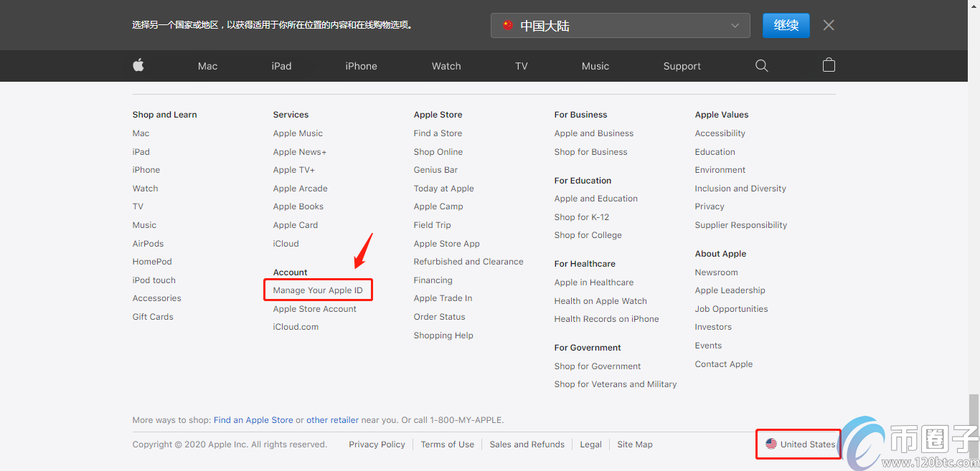Check the Order Status link
Screen dimensions: 980x471
tap(440, 317)
